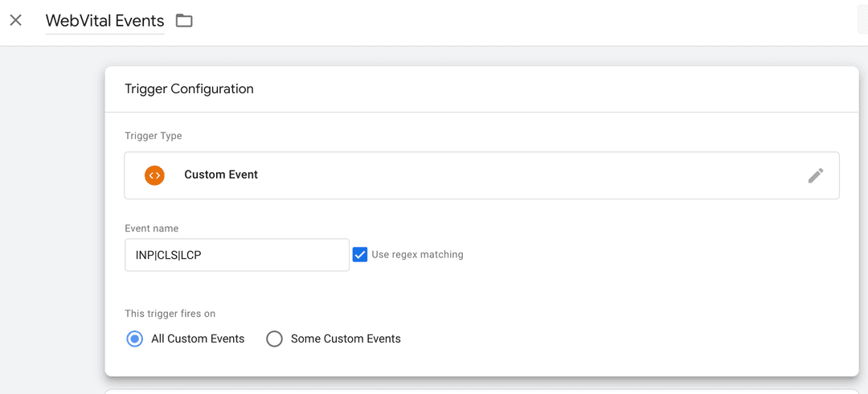868x394 pixels.
Task: Click the 'Custom Event' trigger type name
Action: click(221, 174)
